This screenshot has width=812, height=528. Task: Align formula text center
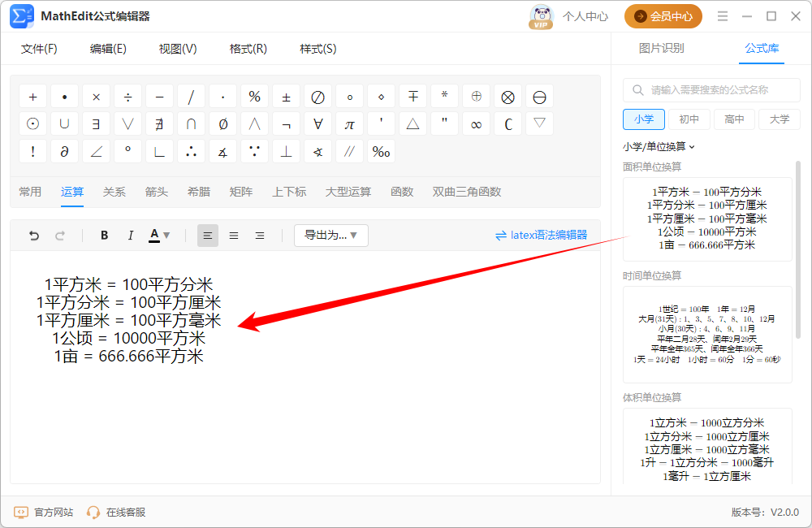[234, 236]
